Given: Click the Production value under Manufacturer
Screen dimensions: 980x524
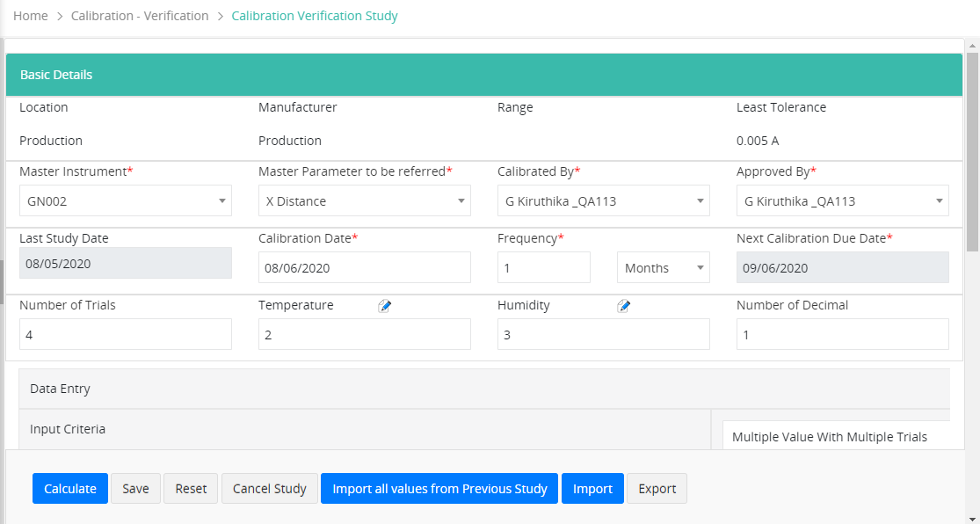Looking at the screenshot, I should [x=290, y=141].
